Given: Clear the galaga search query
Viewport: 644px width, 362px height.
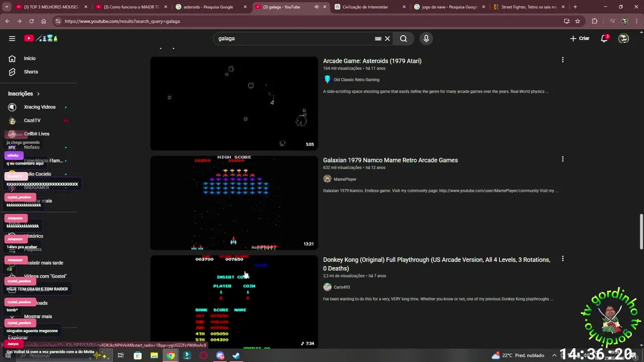Looking at the screenshot, I should pos(387,38).
